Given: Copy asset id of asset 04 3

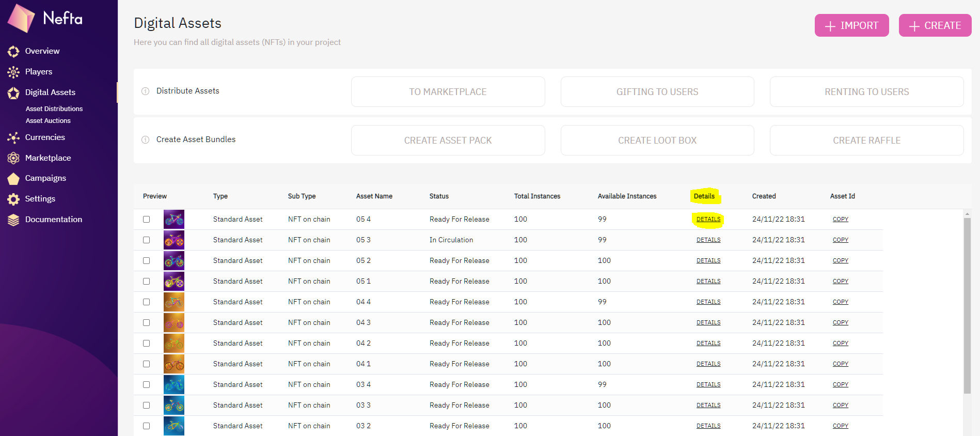Looking at the screenshot, I should [x=841, y=323].
